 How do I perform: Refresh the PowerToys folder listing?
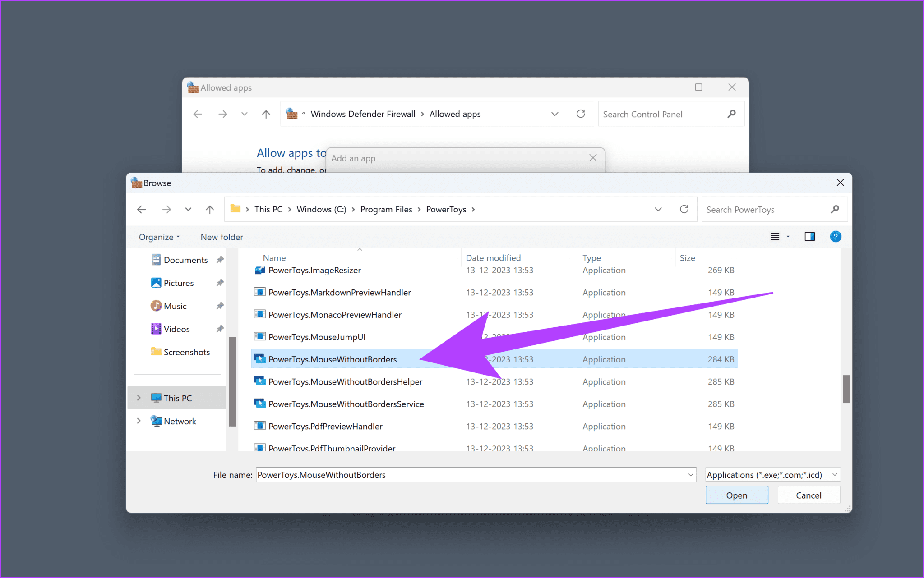[684, 209]
